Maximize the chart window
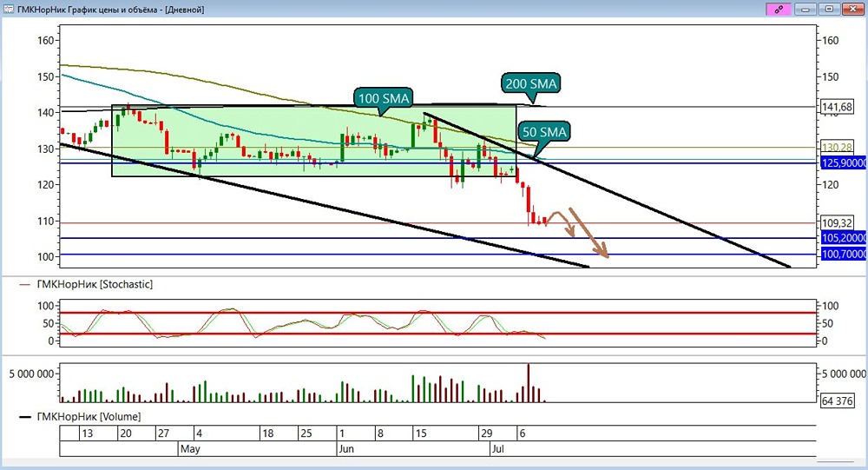The width and height of the screenshot is (868, 470). click(829, 10)
